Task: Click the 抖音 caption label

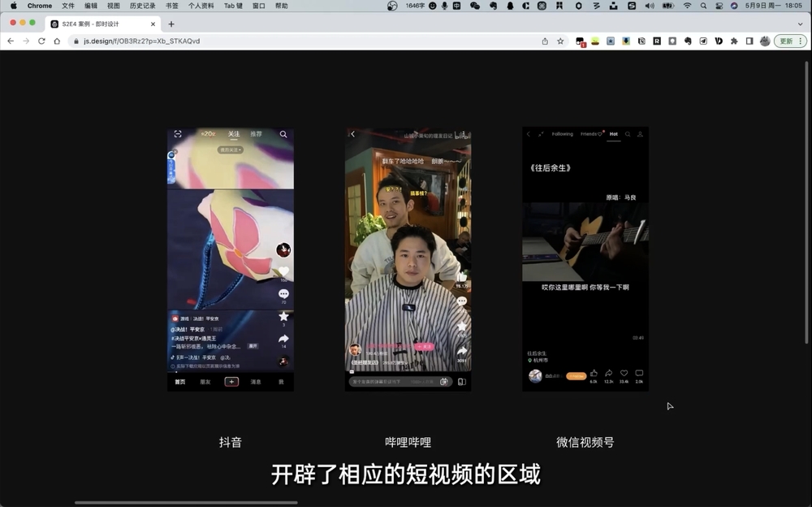Action: pyautogui.click(x=231, y=442)
